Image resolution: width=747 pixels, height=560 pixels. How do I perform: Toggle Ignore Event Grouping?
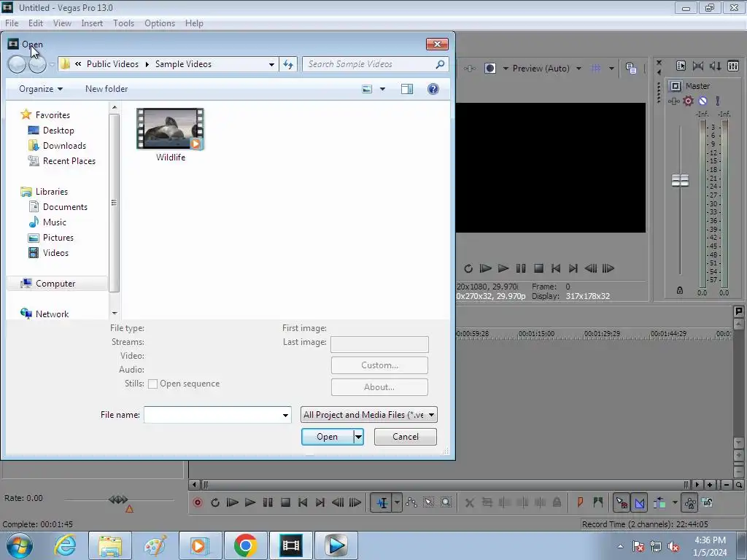pos(708,502)
